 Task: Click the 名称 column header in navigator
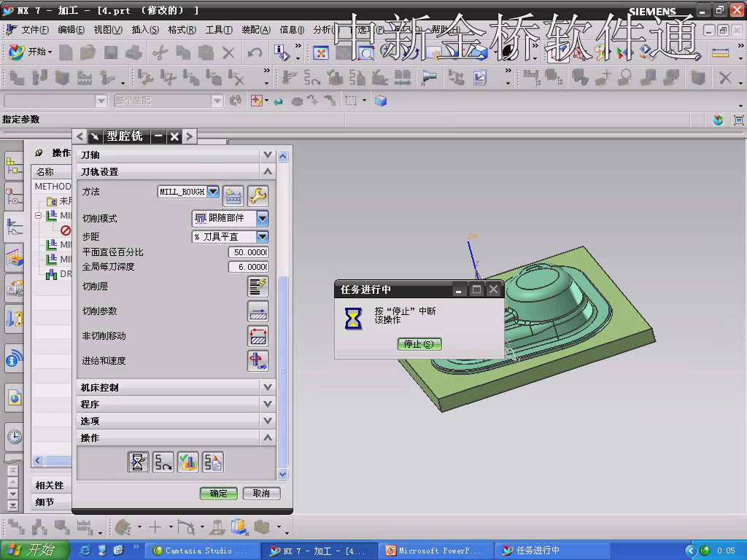click(52, 171)
